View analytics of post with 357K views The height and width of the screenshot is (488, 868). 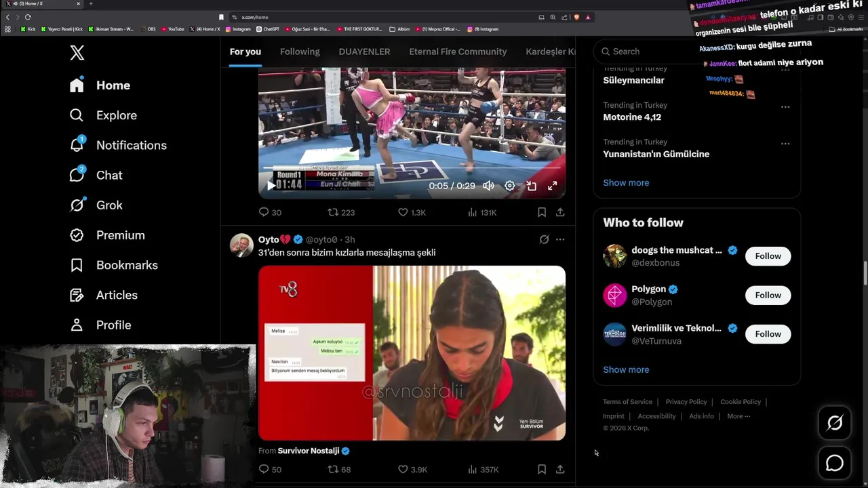pyautogui.click(x=484, y=469)
